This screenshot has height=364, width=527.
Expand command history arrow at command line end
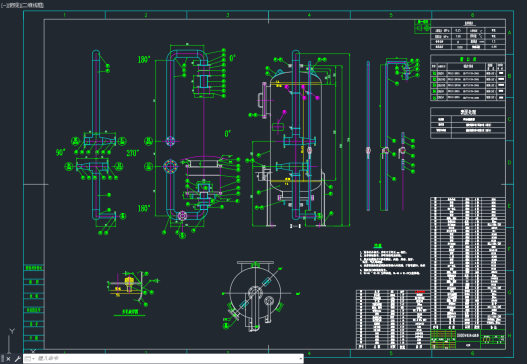(x=300, y=359)
